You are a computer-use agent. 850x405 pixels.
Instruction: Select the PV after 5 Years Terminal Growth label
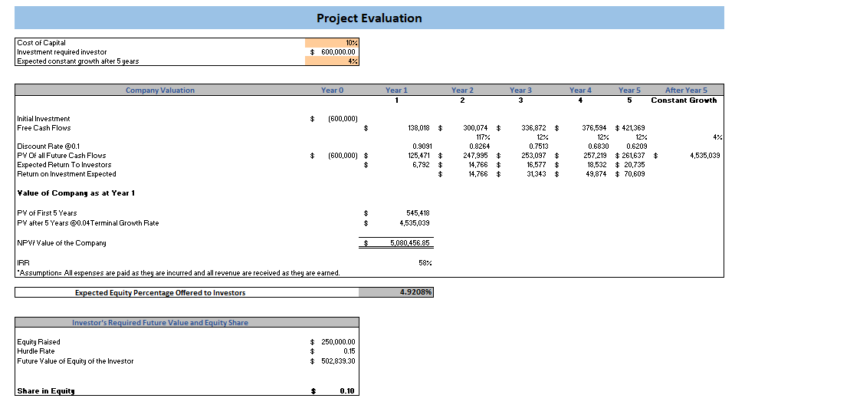tap(88, 222)
